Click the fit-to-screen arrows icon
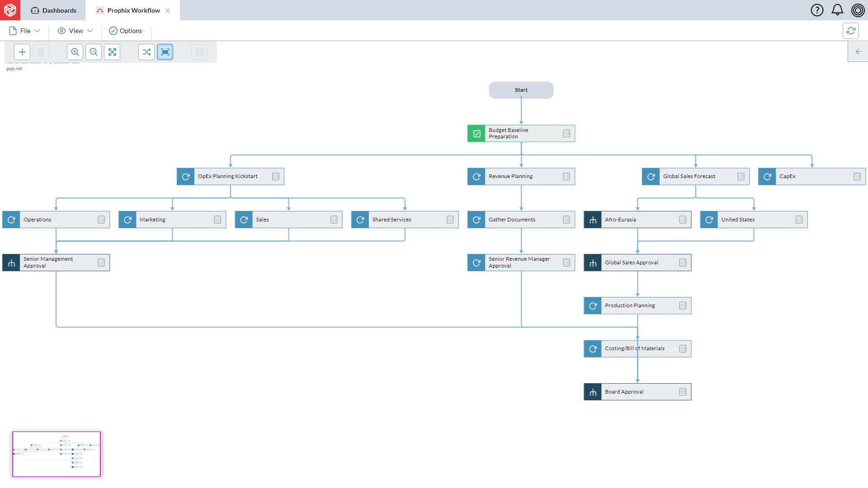This screenshot has width=868, height=488. coord(112,52)
